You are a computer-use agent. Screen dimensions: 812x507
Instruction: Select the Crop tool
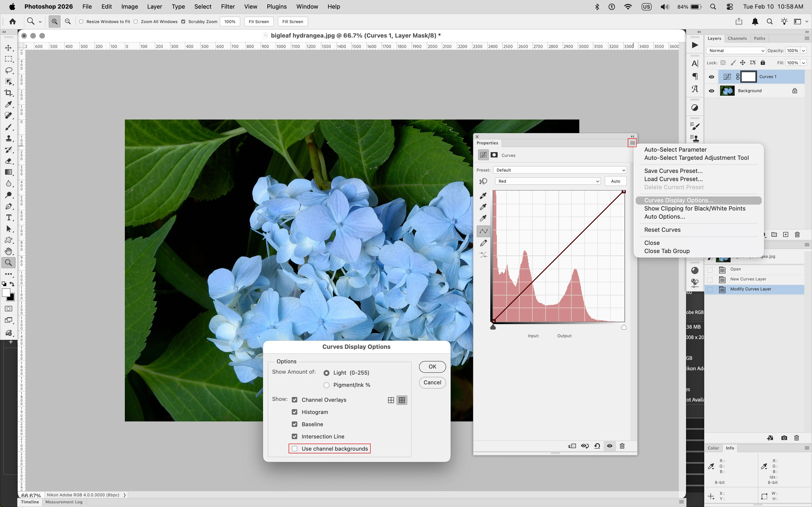click(x=8, y=93)
